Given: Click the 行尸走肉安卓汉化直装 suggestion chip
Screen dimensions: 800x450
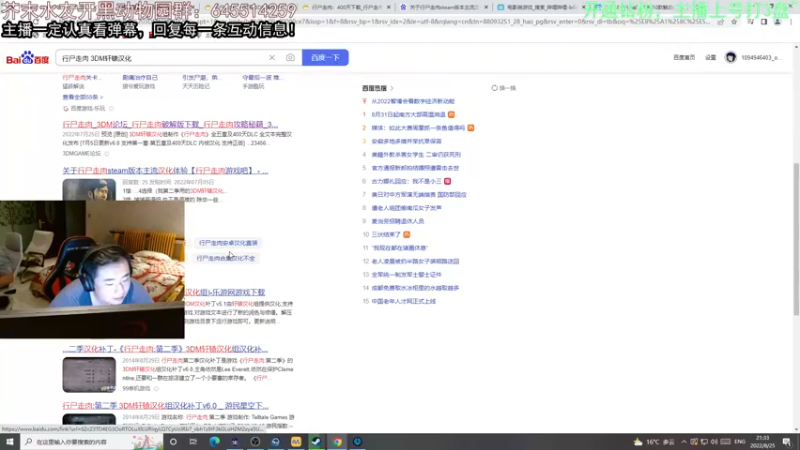Looking at the screenshot, I should click(x=228, y=243).
